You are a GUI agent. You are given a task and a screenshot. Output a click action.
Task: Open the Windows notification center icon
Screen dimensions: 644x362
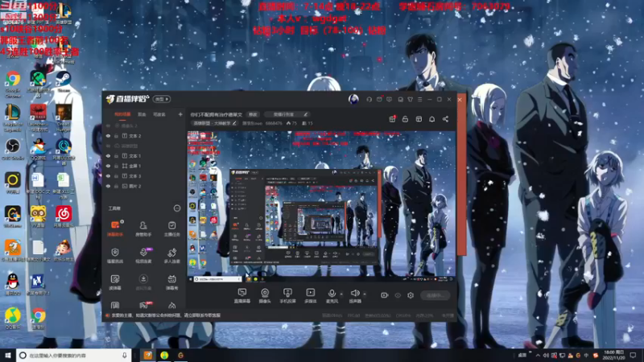[634, 356]
